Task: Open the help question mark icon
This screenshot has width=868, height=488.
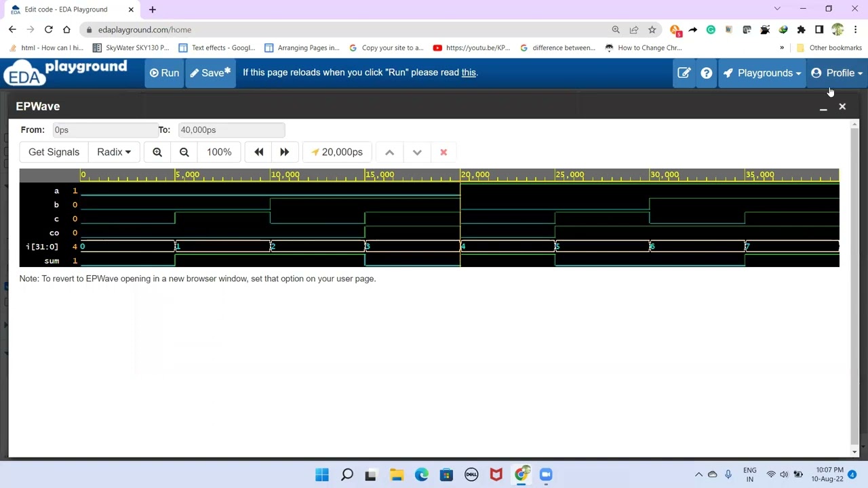Action: (x=707, y=73)
